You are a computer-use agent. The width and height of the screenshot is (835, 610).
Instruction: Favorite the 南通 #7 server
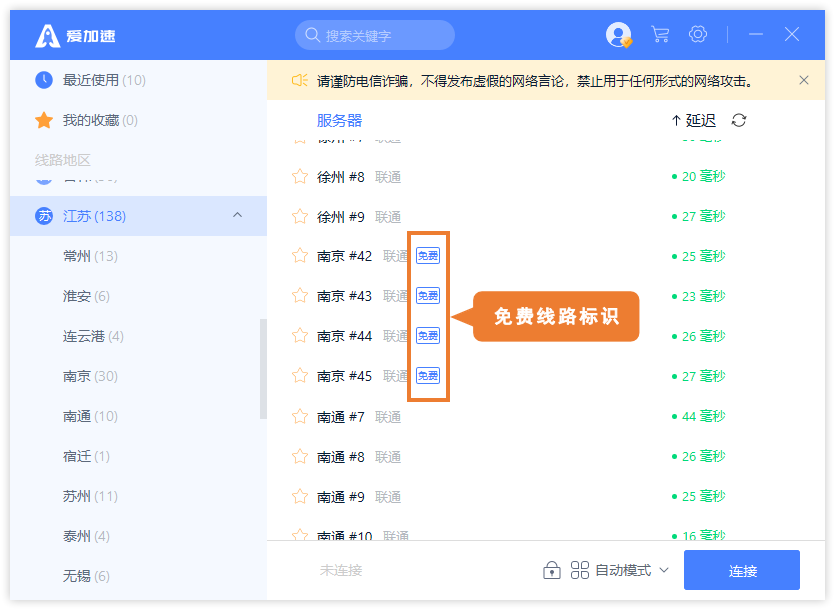[x=300, y=416]
